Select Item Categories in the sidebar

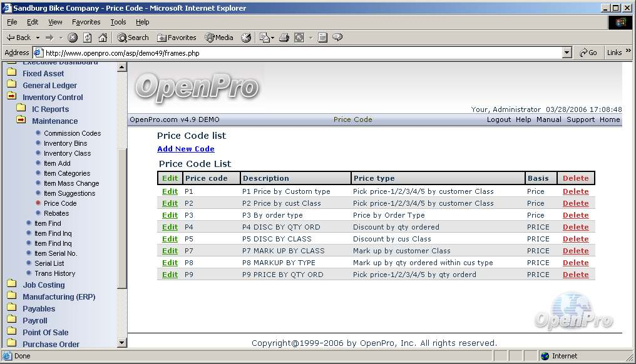[x=66, y=173]
